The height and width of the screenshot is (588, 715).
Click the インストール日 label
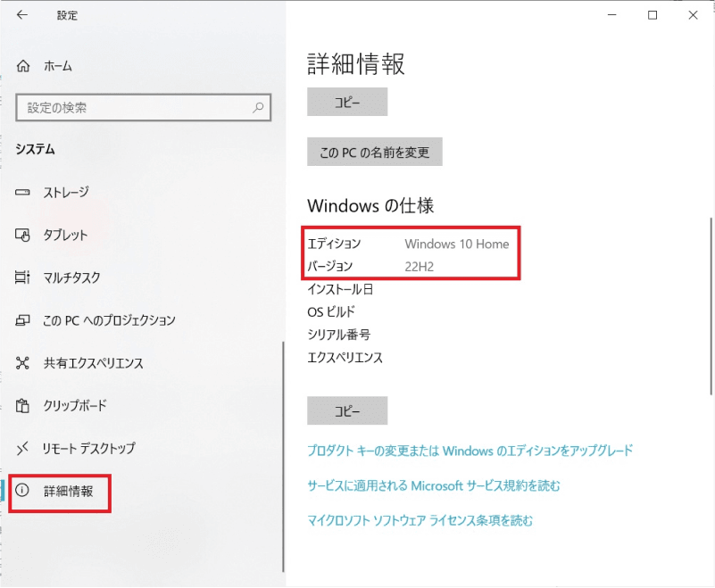[x=340, y=289]
